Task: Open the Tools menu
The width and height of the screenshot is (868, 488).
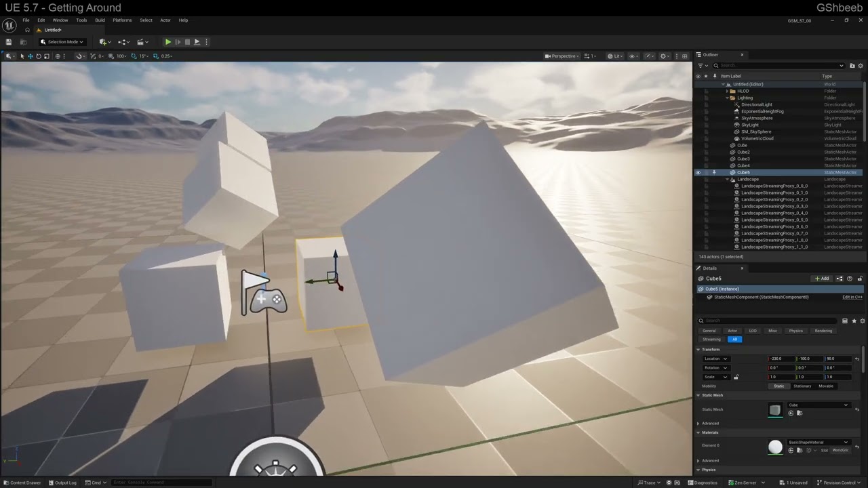Action: click(x=81, y=20)
